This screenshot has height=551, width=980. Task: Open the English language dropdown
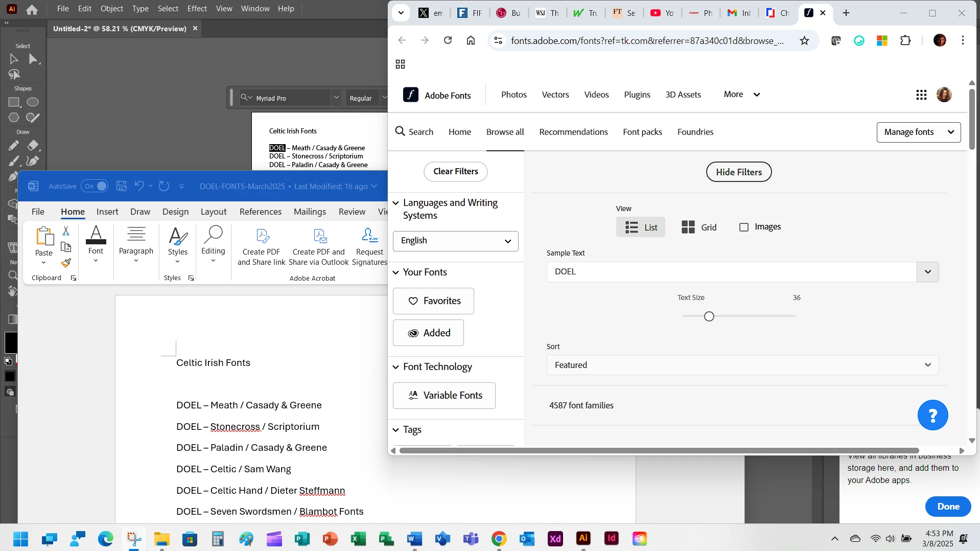[456, 241]
